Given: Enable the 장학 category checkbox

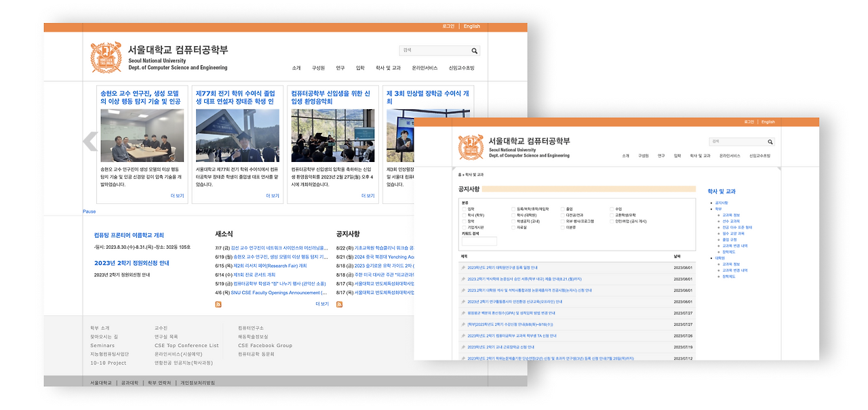Looking at the screenshot, I should coord(463,221).
